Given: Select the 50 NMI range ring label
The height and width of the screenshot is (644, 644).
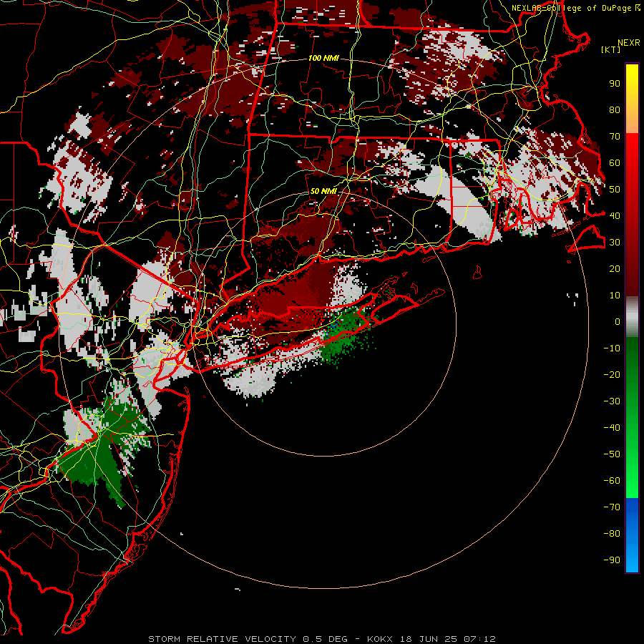Looking at the screenshot, I should coord(323,191).
